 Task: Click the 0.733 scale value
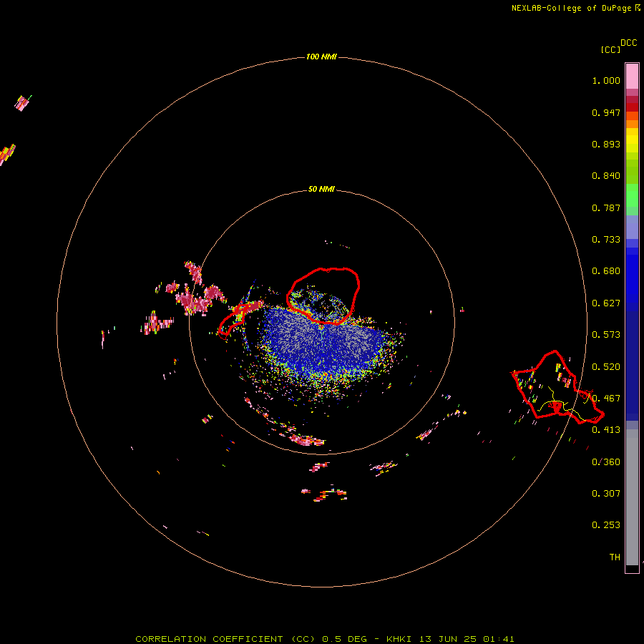coord(606,240)
